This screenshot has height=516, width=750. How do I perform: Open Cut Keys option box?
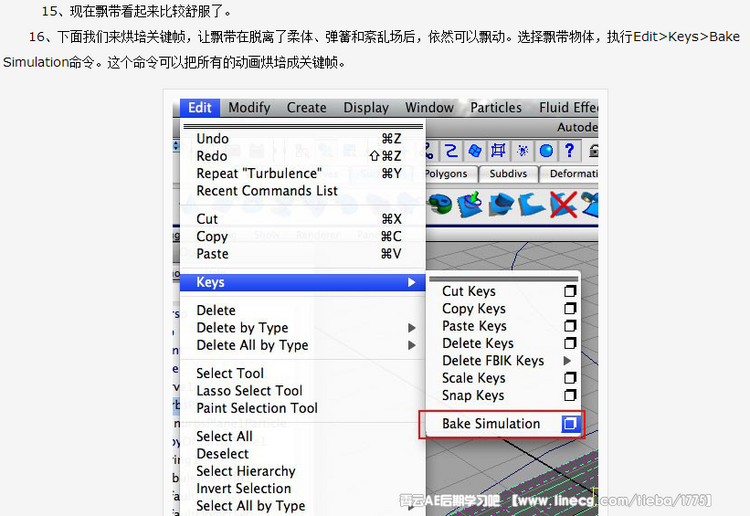(570, 291)
